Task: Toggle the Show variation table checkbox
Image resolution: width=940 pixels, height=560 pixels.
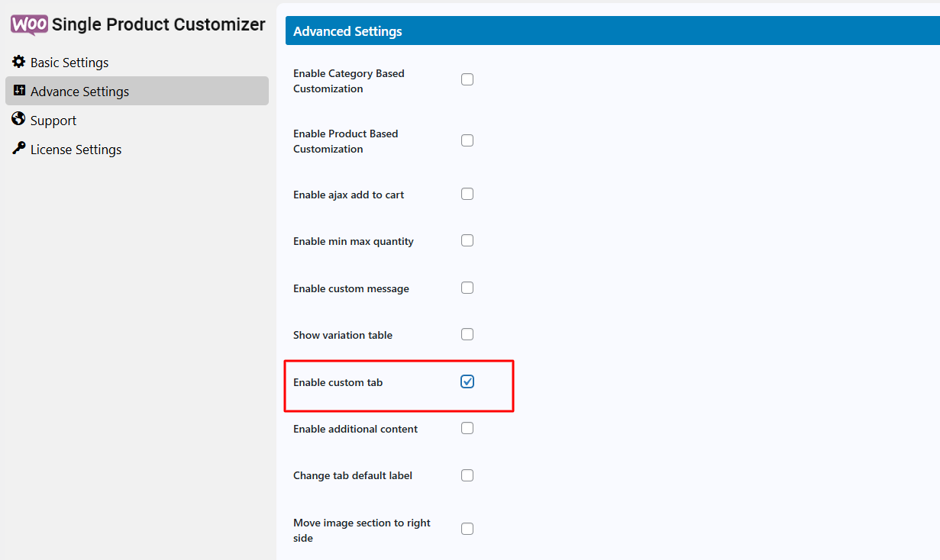Action: pyautogui.click(x=467, y=334)
